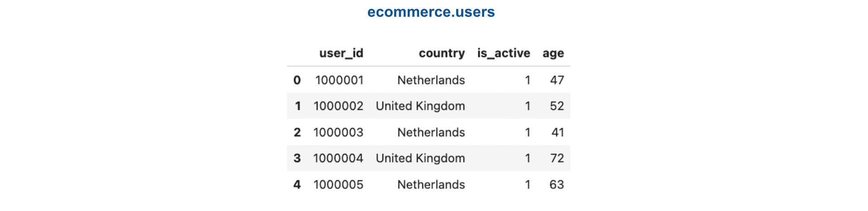Click user ID cell 1000004
This screenshot has height=211, width=868.
pyautogui.click(x=339, y=158)
